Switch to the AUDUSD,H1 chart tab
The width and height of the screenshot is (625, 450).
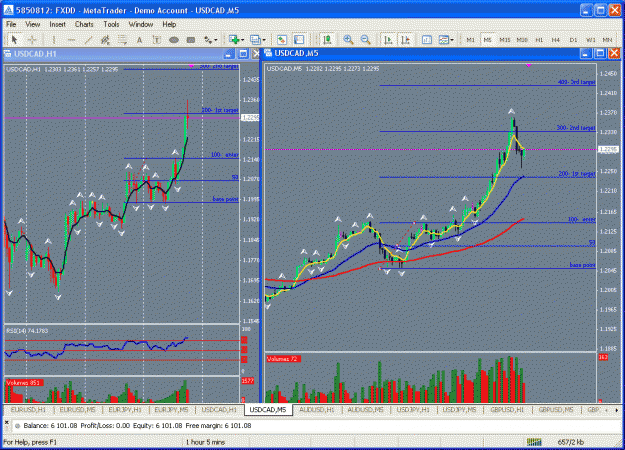click(x=317, y=409)
